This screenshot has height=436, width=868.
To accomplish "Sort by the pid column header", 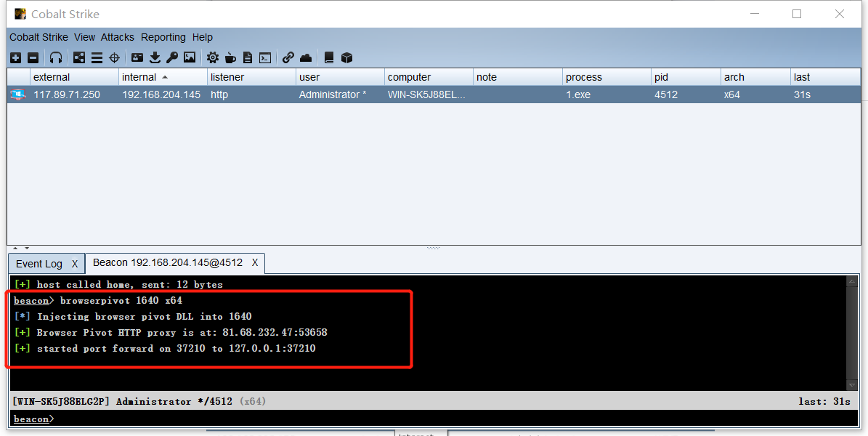I will point(686,77).
